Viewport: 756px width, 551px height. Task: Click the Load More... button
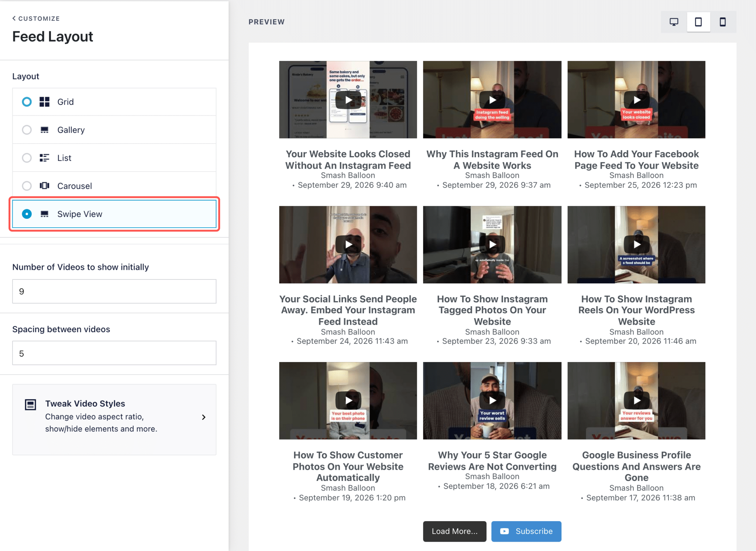pos(454,531)
